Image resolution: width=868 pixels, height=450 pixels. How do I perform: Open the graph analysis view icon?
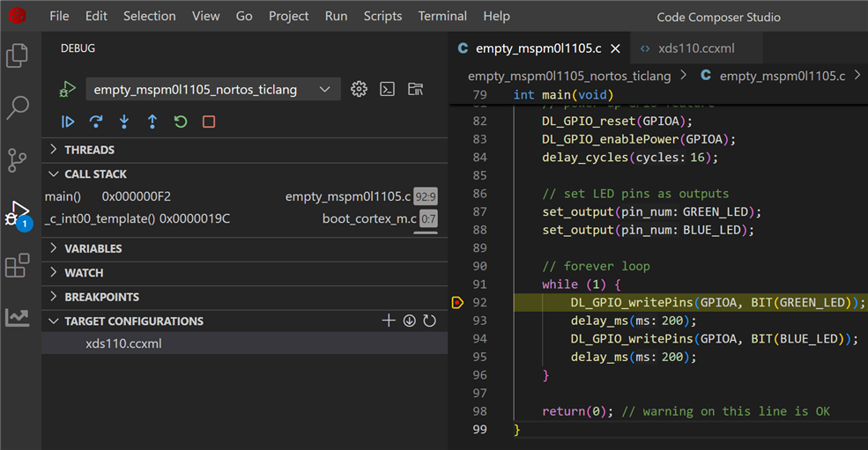click(x=17, y=317)
